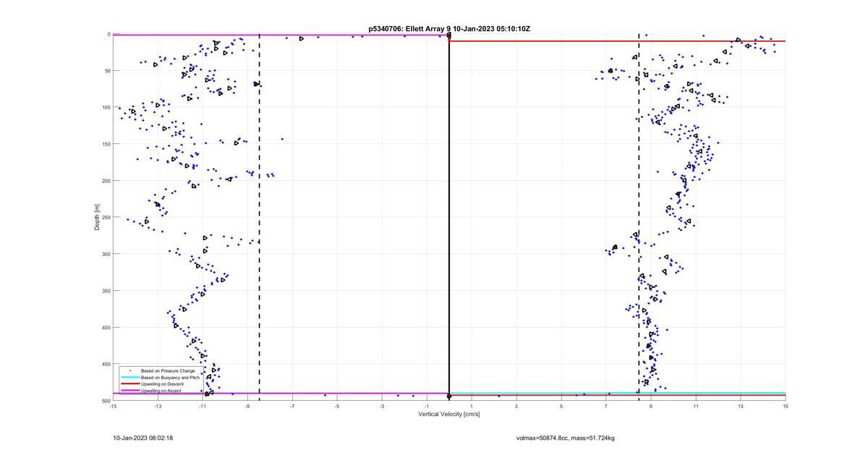Click the x-axis tick label '-5'
Image resolution: width=868 pixels, height=450 pixels.
(x=337, y=406)
